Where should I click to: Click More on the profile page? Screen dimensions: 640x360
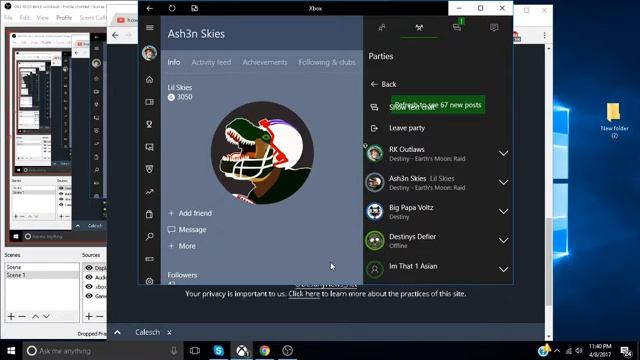tap(182, 246)
